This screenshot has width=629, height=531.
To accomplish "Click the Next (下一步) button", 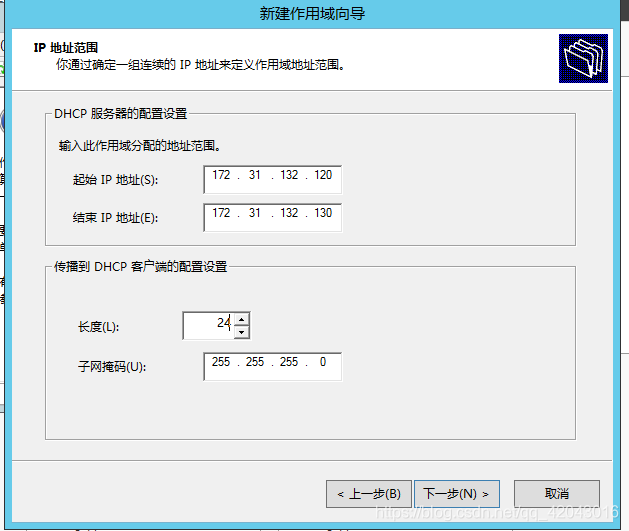I will click(x=457, y=494).
